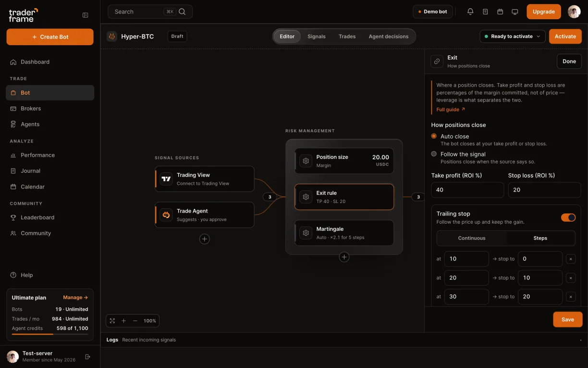Click the Draft status badge
588x368 pixels.
(177, 36)
